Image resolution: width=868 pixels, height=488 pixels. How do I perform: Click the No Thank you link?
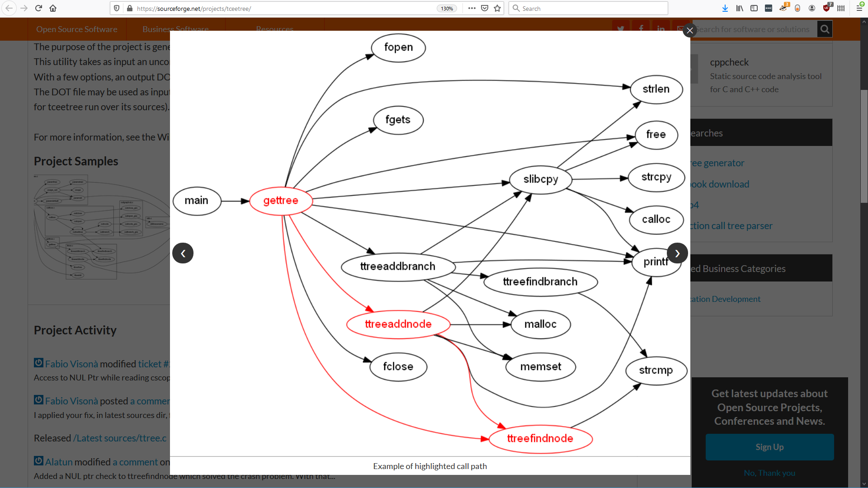(x=769, y=473)
